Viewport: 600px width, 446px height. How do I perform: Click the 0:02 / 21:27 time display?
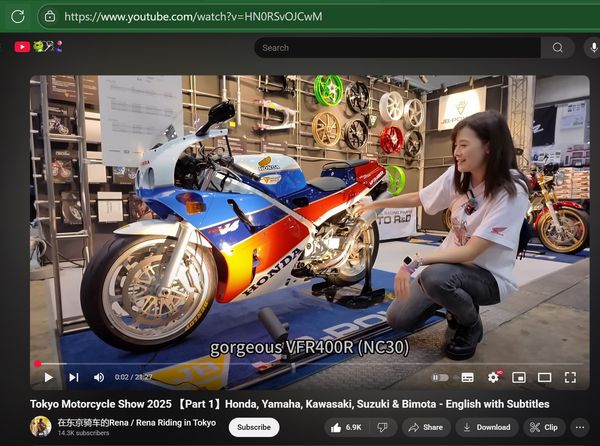pyautogui.click(x=133, y=377)
